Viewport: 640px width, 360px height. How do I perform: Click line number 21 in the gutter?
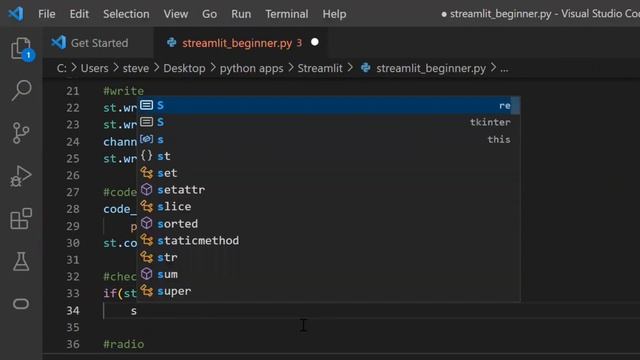tap(73, 91)
